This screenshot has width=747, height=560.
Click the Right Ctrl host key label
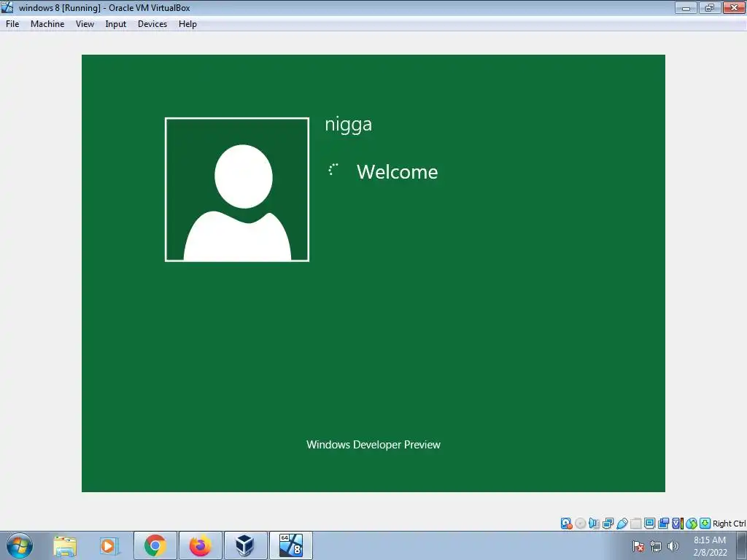[x=729, y=524]
